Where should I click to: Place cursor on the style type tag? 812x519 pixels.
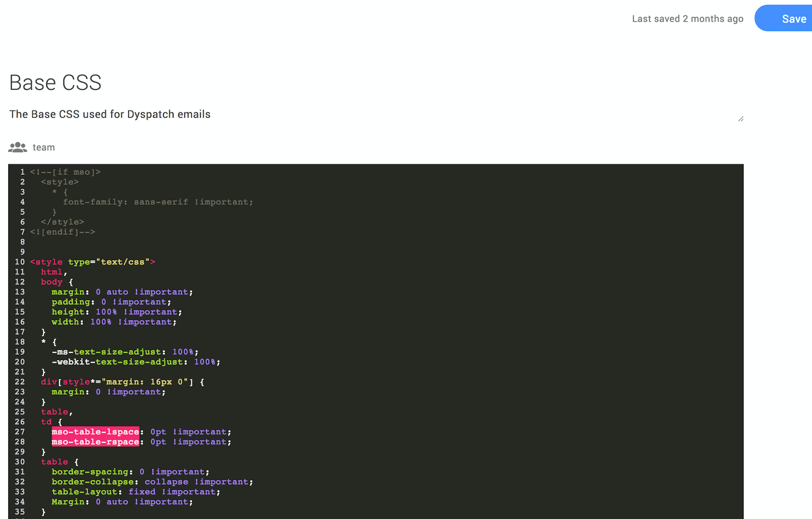[92, 262]
